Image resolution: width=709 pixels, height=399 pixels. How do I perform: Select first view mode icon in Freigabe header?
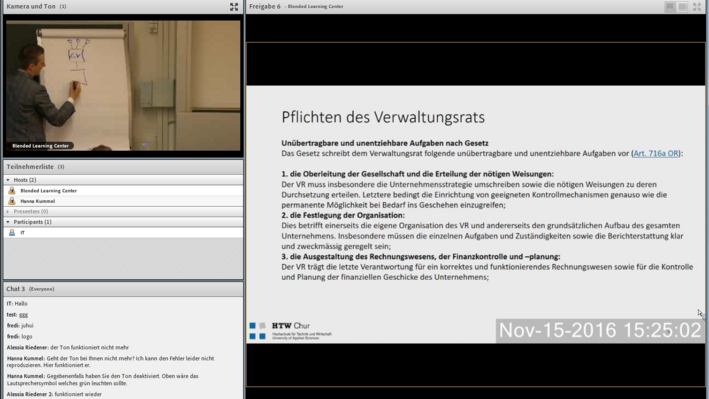pyautogui.click(x=670, y=6)
